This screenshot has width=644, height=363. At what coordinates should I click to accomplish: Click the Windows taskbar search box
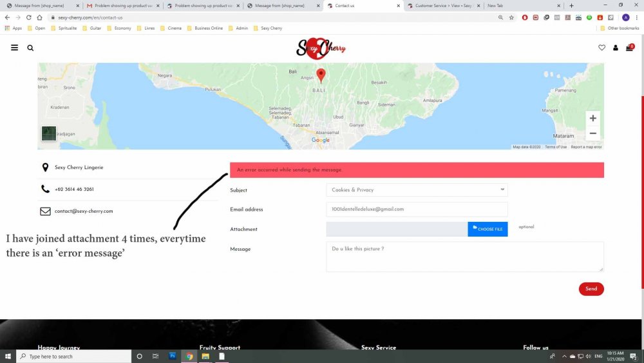pos(74,357)
